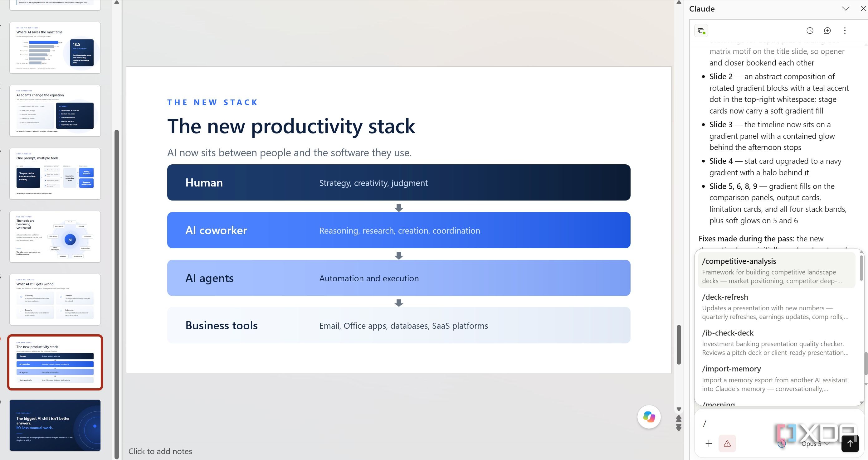Select the 'Business tools' band on the slide

pos(399,325)
